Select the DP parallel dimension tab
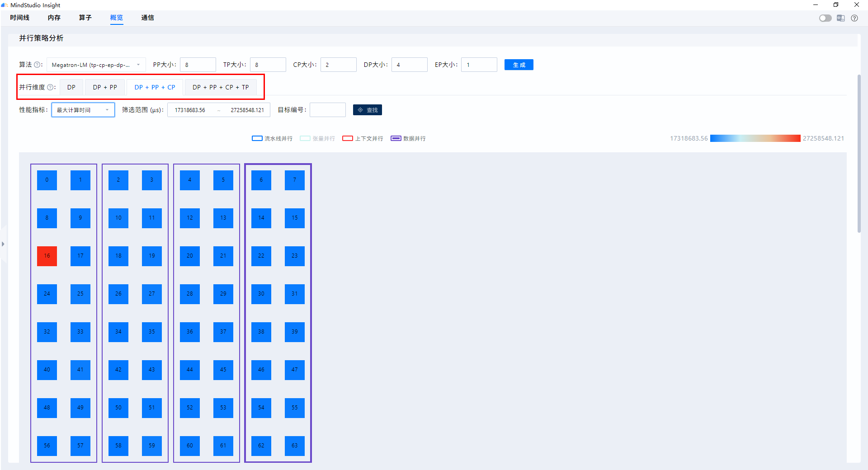This screenshot has height=470, width=868. 71,87
